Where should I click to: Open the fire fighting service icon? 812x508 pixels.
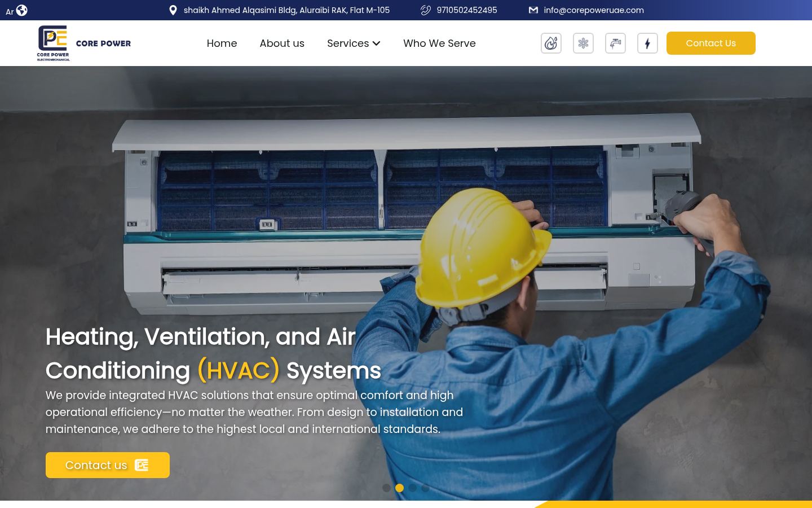tap(551, 43)
